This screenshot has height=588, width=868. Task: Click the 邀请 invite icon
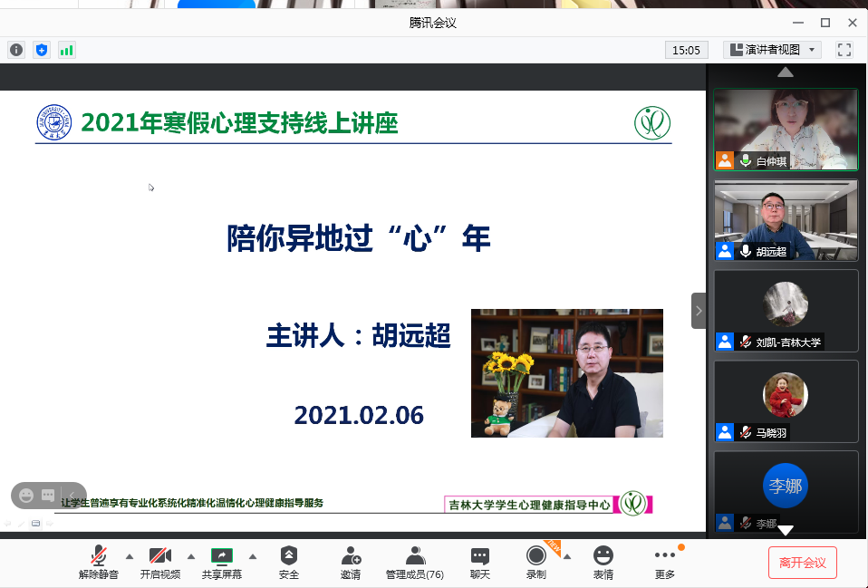[351, 563]
